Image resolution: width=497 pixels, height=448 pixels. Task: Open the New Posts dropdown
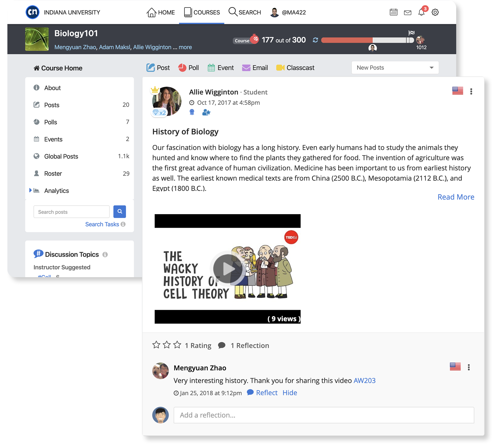point(395,68)
